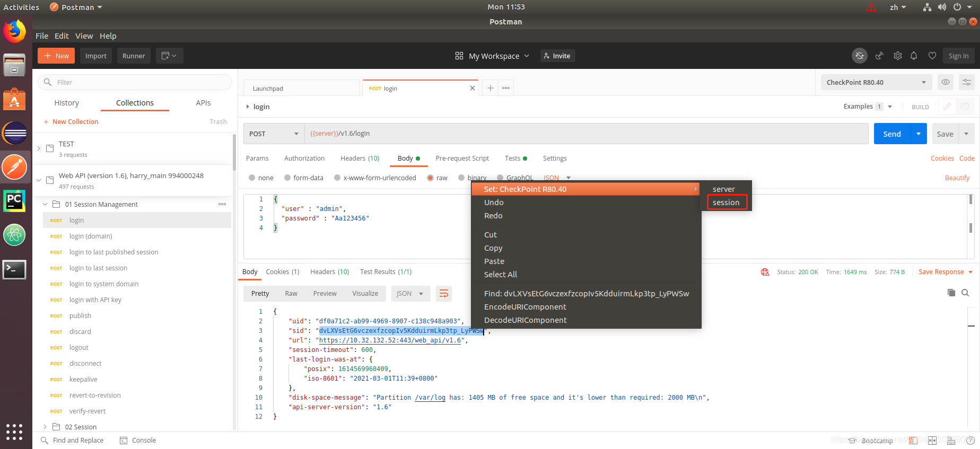This screenshot has height=449, width=980.
Task: Open options for 01 Session Management folder
Action: (222, 204)
